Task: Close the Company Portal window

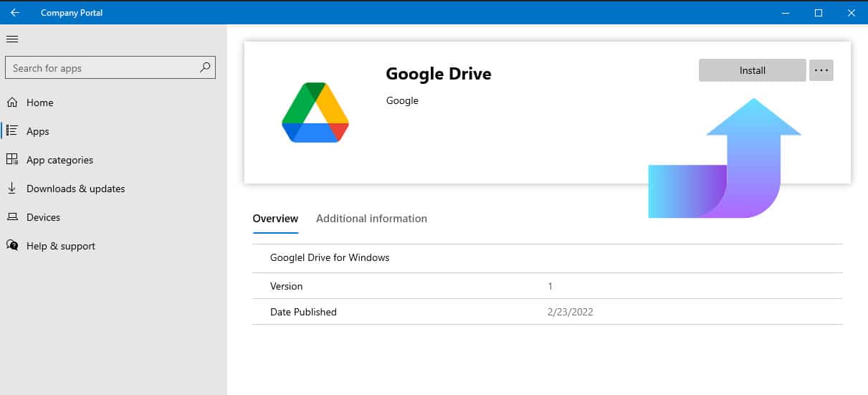Action: pyautogui.click(x=851, y=13)
